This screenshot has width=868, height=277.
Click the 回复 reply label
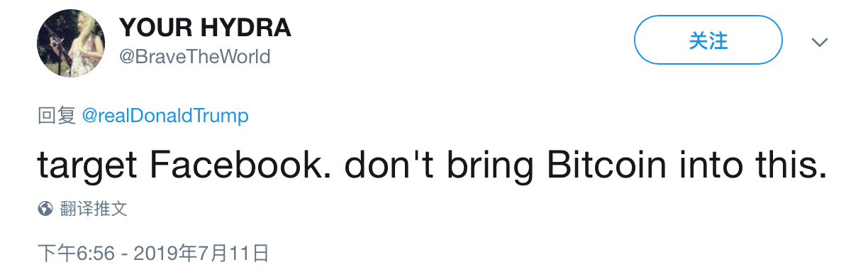click(x=57, y=116)
